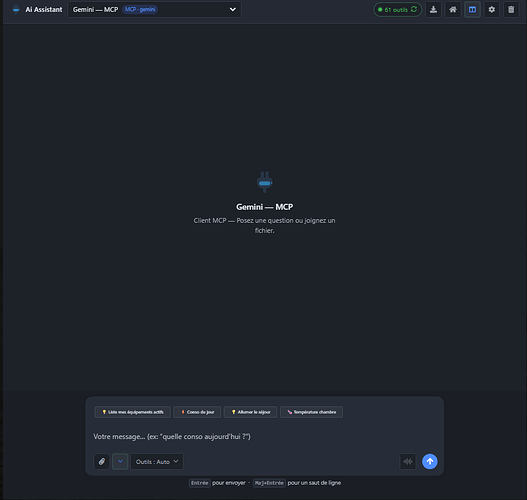Toggle the split panel layout icon

pos(472,9)
